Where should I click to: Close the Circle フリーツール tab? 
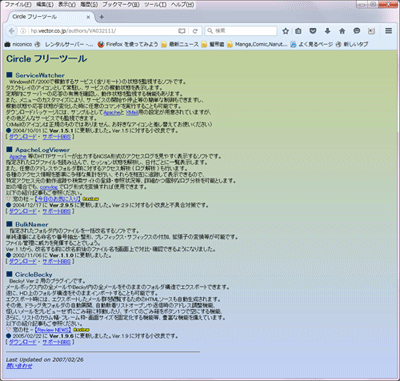[x=88, y=17]
